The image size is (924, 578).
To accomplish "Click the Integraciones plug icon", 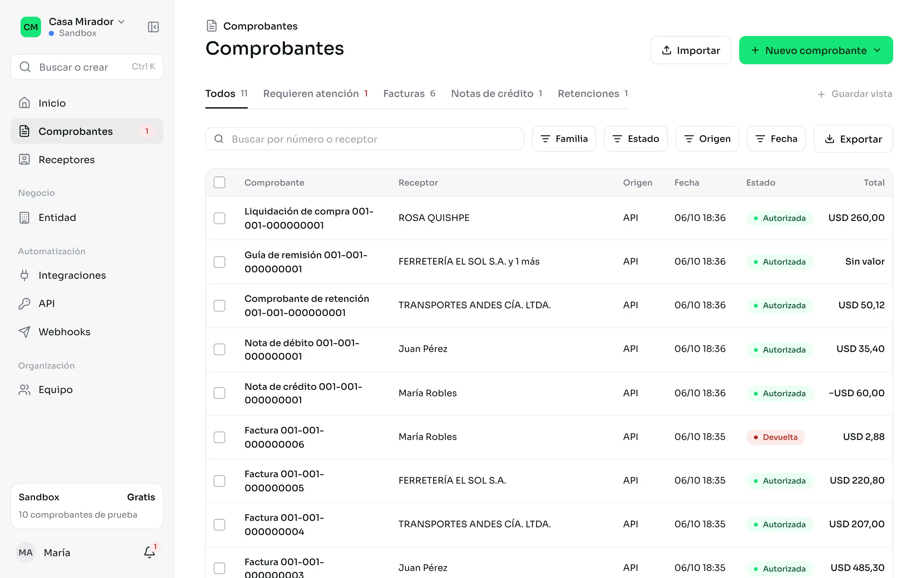I will [x=24, y=275].
